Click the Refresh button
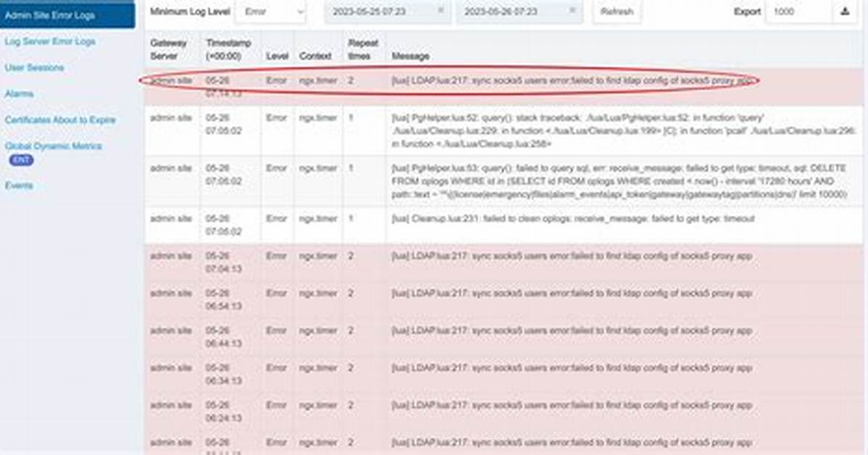This screenshot has width=868, height=455. click(617, 11)
